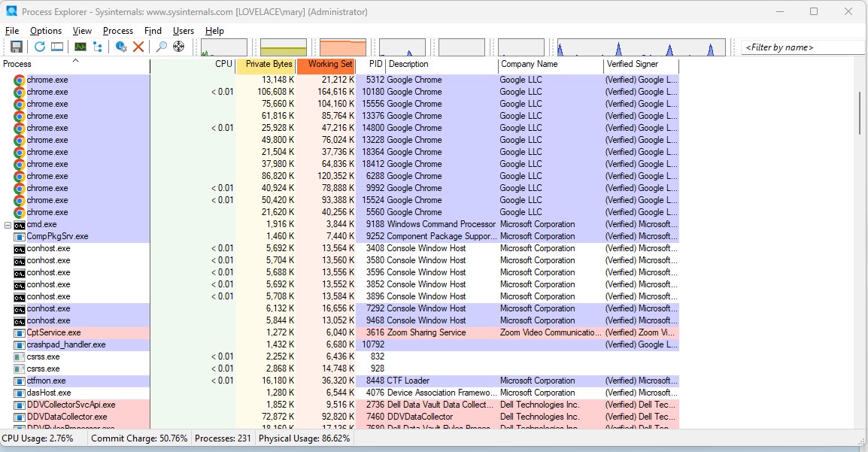Focus the Filter by name box
Screen dimensions: 868x452
(x=804, y=47)
